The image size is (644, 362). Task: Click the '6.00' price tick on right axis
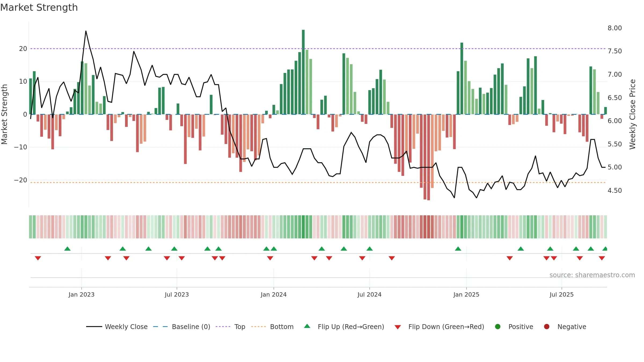(x=615, y=121)
